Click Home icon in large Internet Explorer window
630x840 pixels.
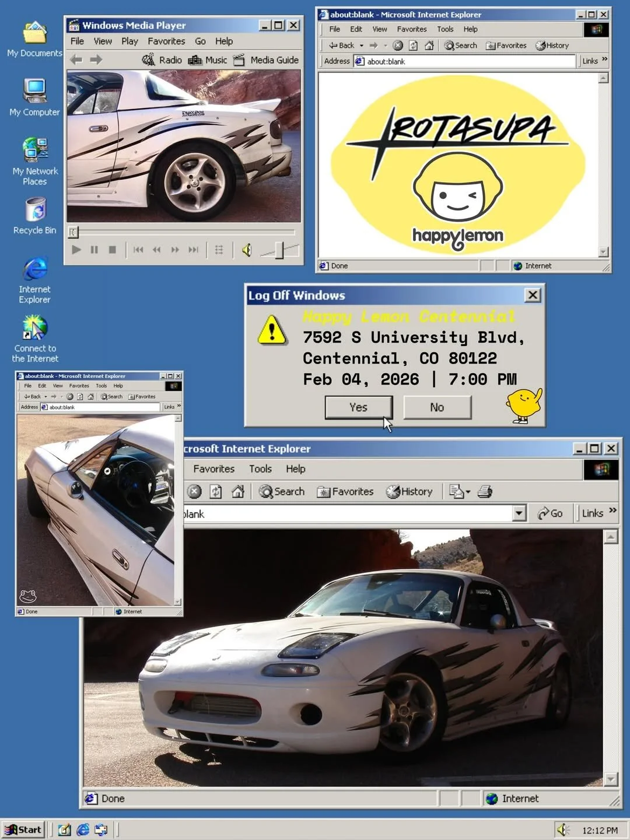[237, 492]
